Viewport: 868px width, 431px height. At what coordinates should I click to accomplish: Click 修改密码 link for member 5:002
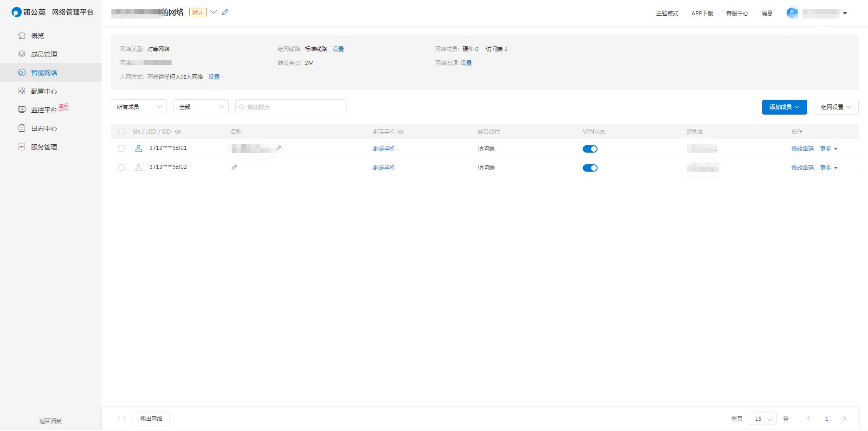click(x=802, y=168)
